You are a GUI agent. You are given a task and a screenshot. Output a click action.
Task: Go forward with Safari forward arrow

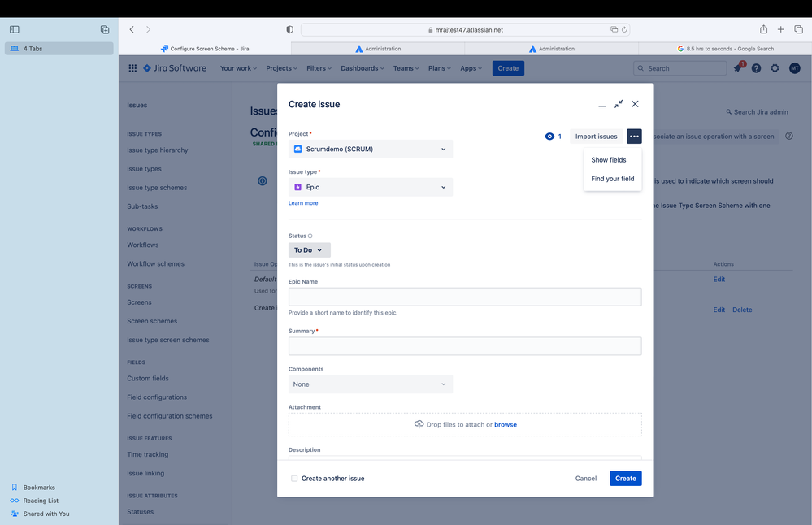[148, 29]
